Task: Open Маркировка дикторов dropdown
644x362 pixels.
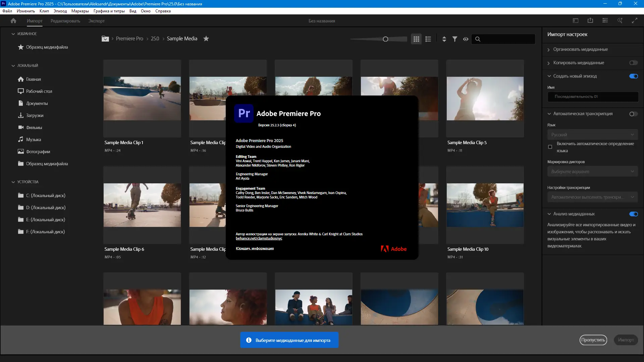Action: coord(593,172)
